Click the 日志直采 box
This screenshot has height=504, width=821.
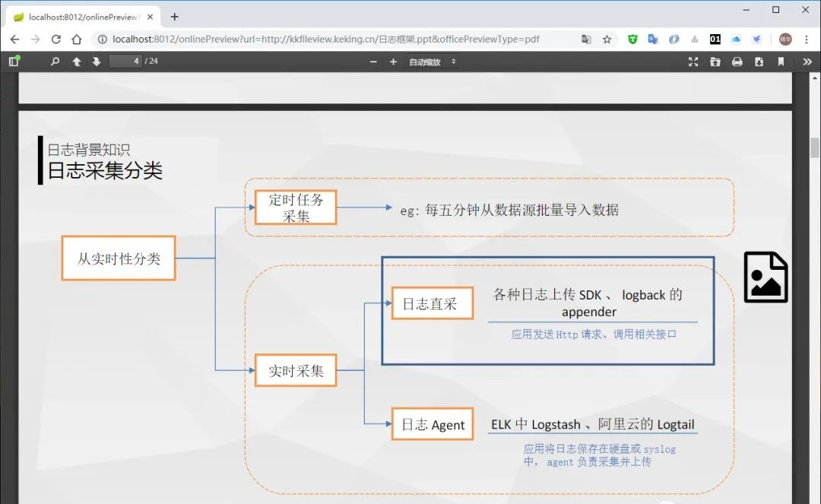(x=433, y=303)
